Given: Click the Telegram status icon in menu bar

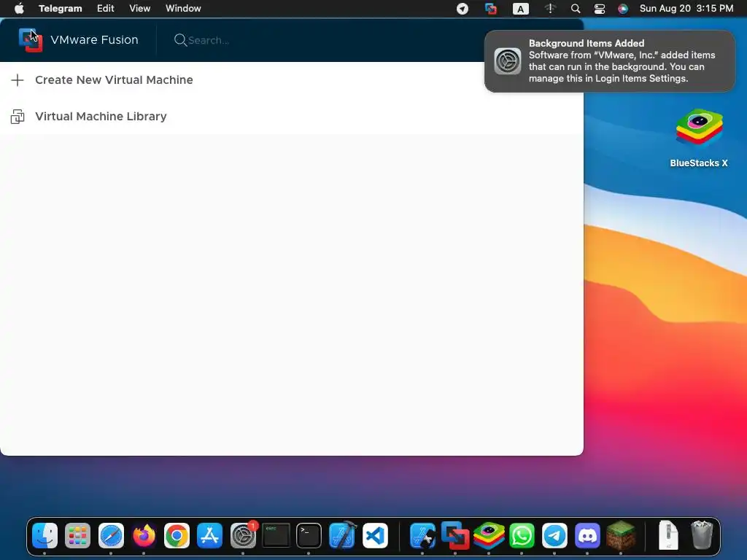Looking at the screenshot, I should click(x=462, y=9).
